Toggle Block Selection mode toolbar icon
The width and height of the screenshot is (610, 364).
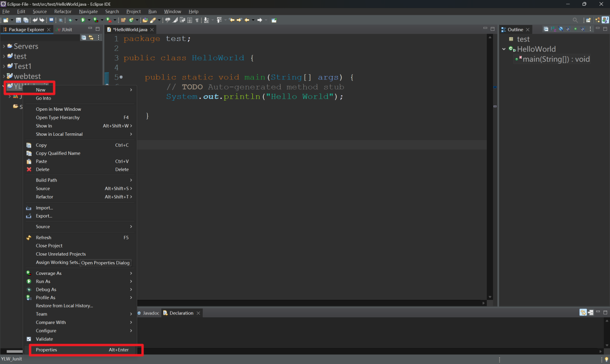(190, 20)
